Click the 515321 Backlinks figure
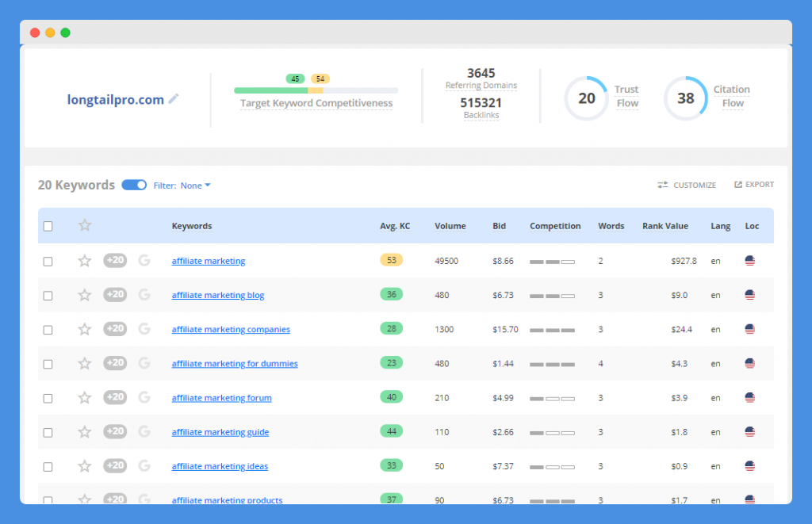 coord(481,103)
